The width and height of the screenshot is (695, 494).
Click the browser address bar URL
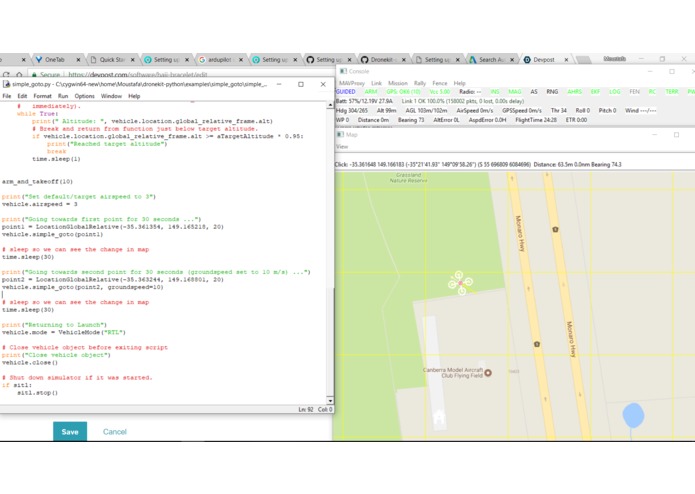(138, 75)
